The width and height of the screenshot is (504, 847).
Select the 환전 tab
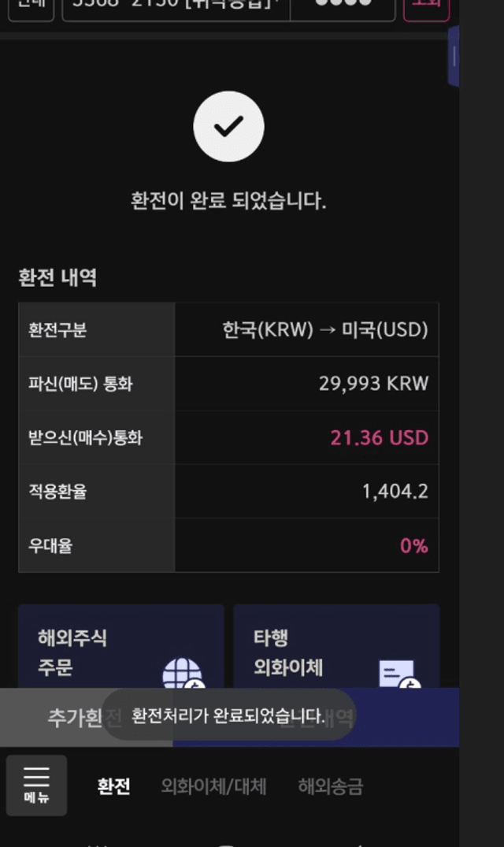pos(113,786)
